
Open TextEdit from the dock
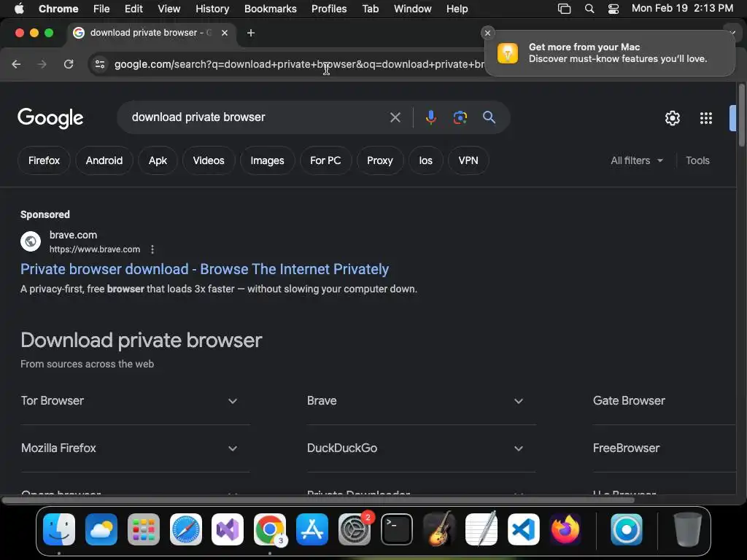pyautogui.click(x=481, y=529)
